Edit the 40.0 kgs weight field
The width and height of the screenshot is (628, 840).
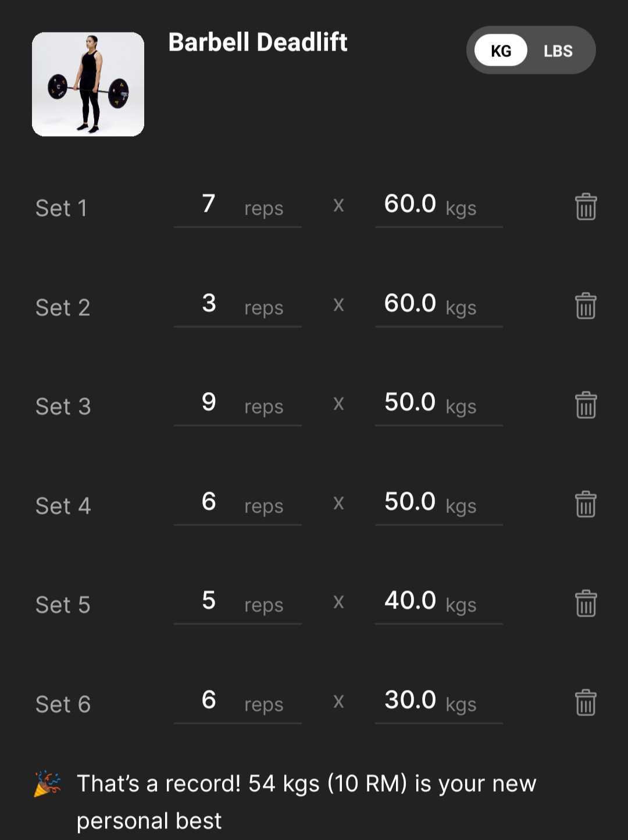tap(439, 604)
